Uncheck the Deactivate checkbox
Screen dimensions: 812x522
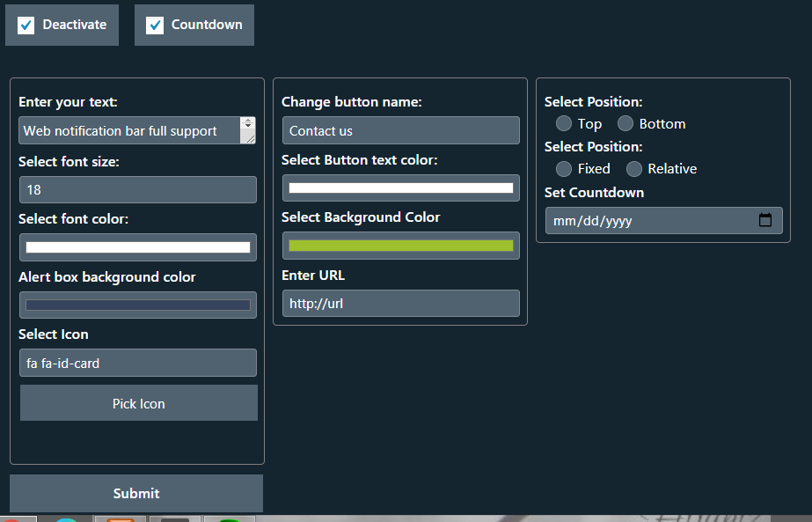click(x=26, y=25)
